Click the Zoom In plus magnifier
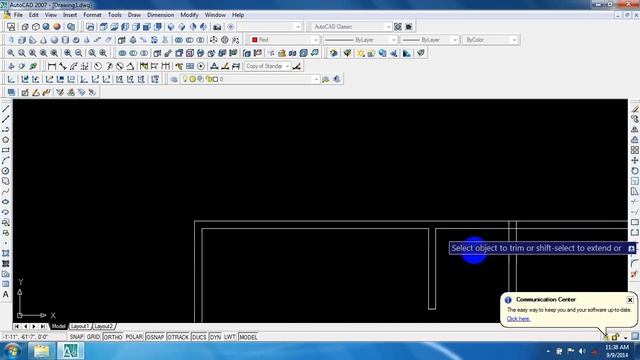 tap(68, 53)
